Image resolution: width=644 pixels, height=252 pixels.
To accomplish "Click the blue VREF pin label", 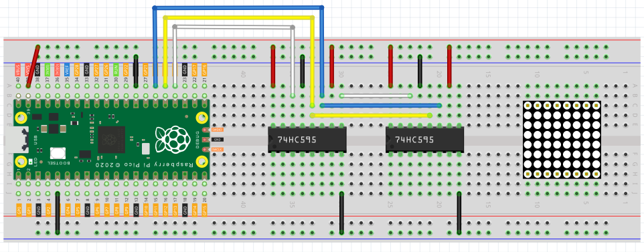I will point(67,70).
